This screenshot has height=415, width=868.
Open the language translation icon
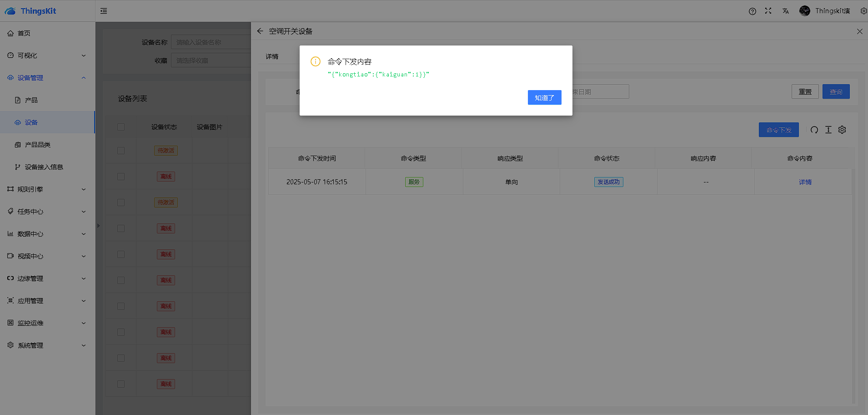785,11
